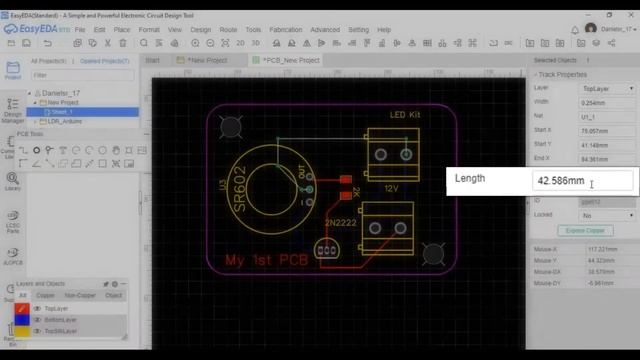Select the Rectangle tool in PCB Tools
This screenshot has width=640, height=360.
tap(102, 164)
